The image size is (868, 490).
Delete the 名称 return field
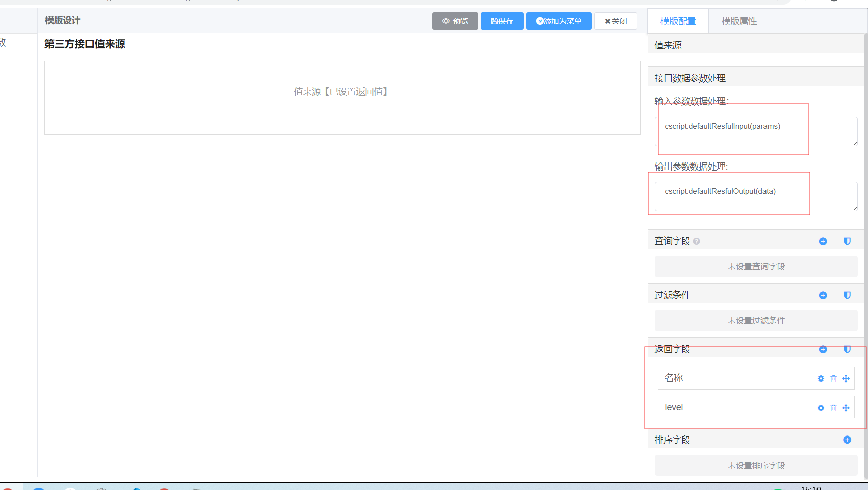click(x=833, y=378)
